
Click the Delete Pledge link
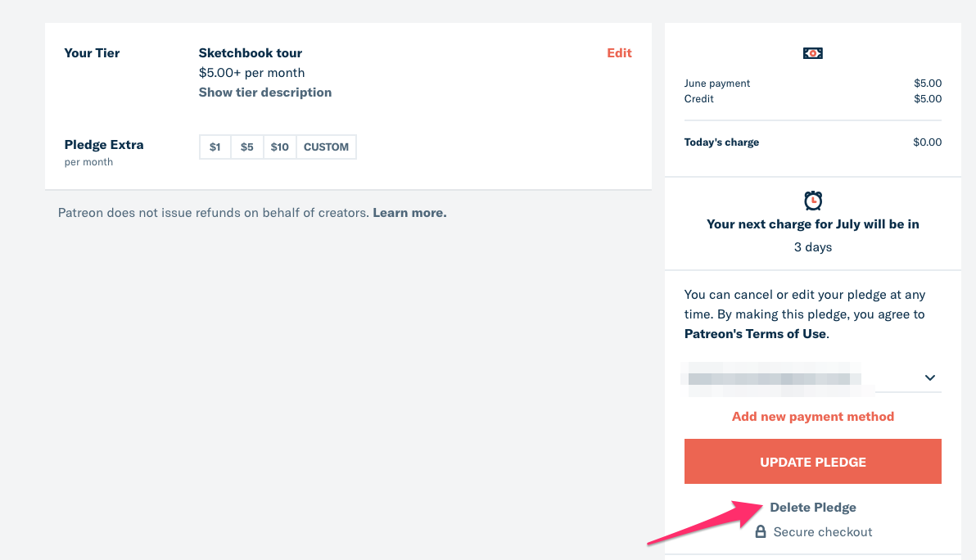point(813,508)
